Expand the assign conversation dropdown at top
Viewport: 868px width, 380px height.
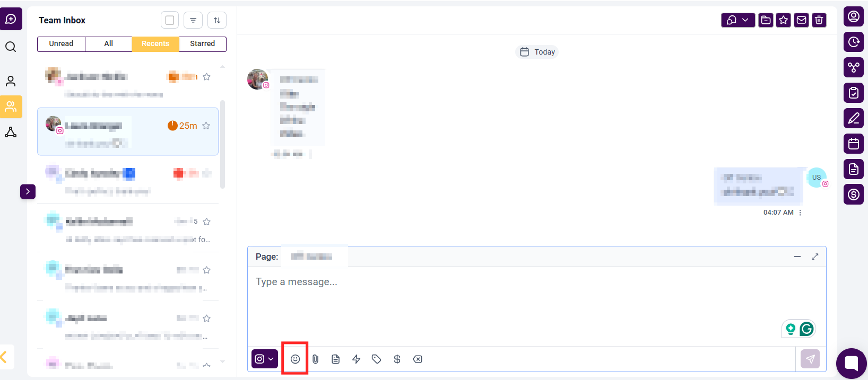[x=738, y=20]
